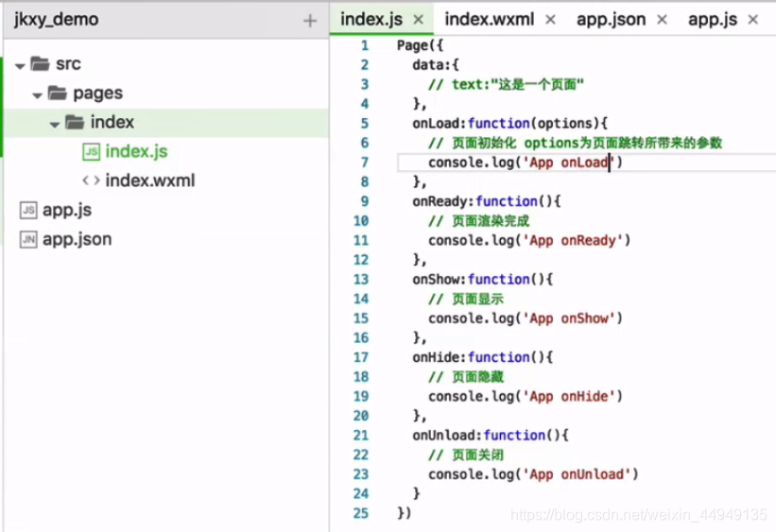Switch to the index.wxml tab
The width and height of the screenshot is (776, 532).
489,19
